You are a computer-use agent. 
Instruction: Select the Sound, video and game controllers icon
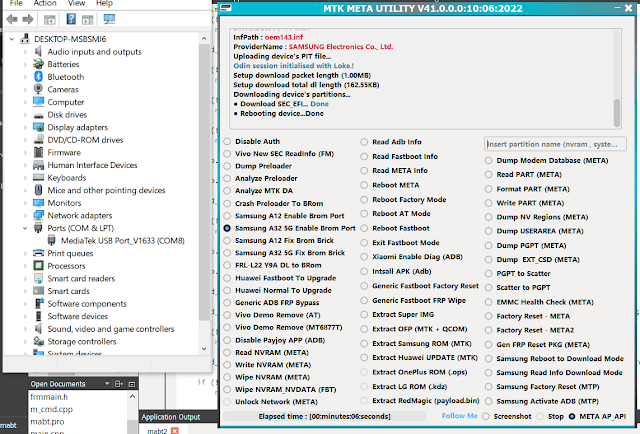pos(38,329)
